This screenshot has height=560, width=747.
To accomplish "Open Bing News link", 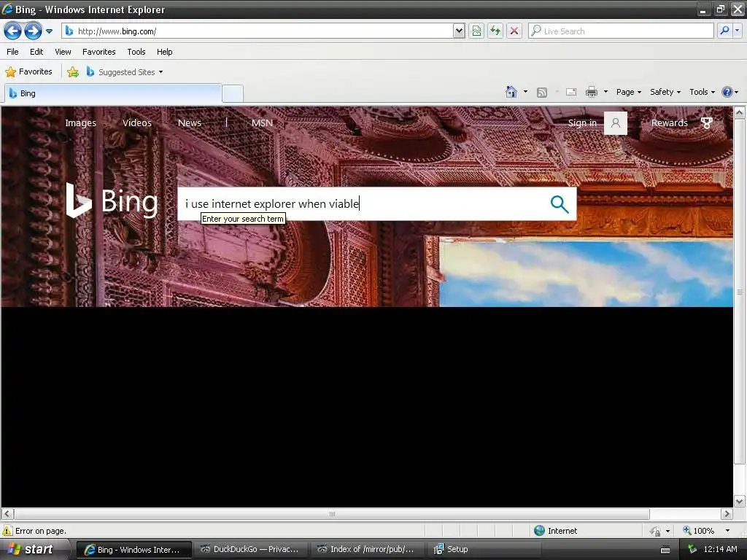I will (189, 122).
